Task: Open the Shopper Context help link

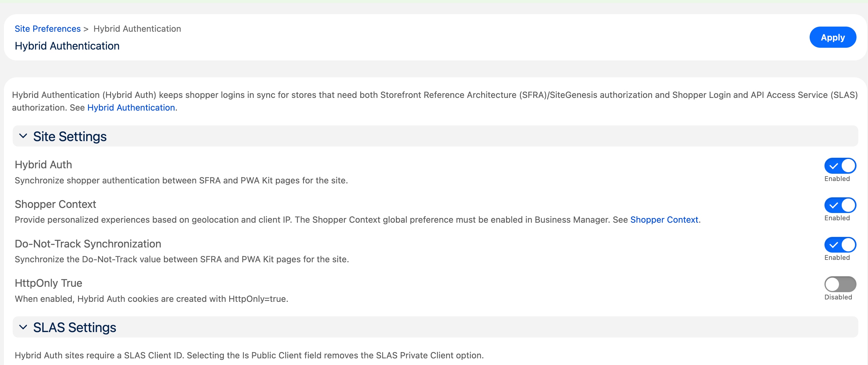Action: [664, 220]
